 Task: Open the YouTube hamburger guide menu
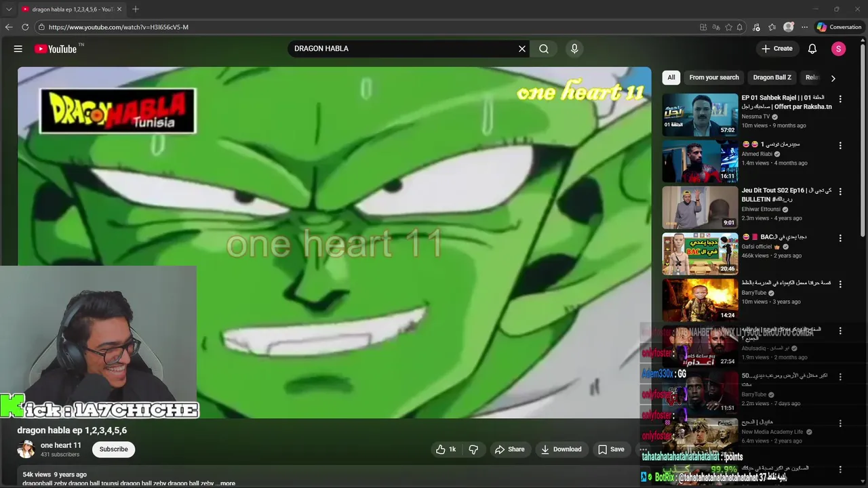tap(18, 49)
